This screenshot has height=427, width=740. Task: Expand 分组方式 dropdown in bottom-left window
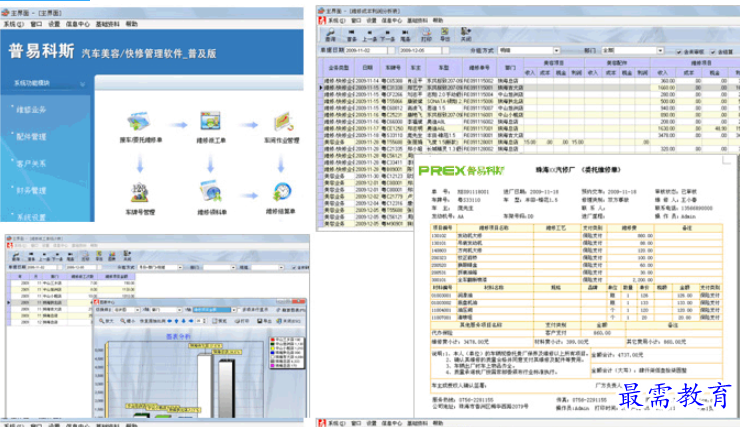point(180,268)
